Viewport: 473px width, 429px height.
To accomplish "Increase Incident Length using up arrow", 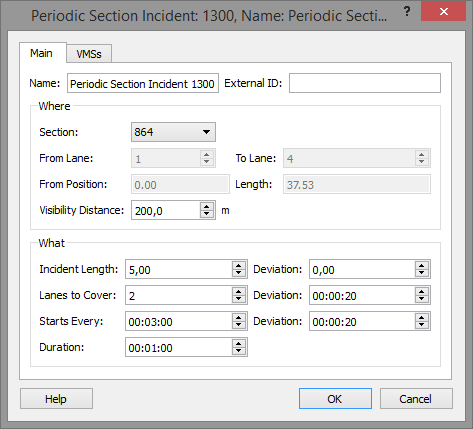I will pos(239,265).
